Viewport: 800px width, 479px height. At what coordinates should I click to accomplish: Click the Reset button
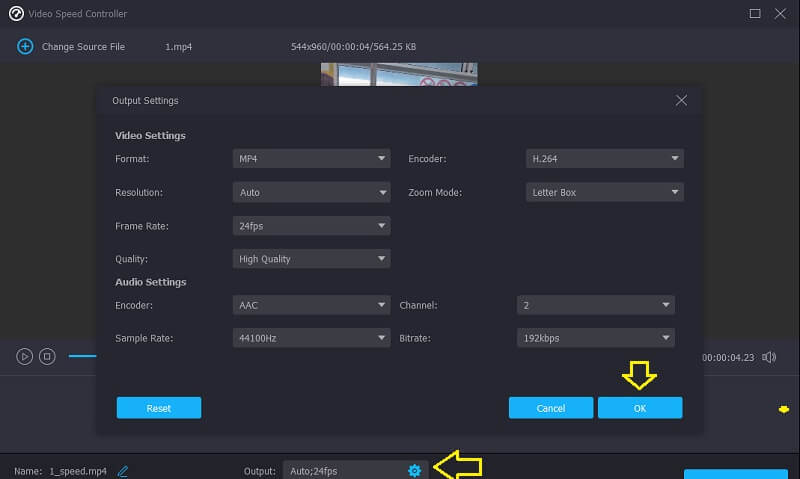(158, 408)
